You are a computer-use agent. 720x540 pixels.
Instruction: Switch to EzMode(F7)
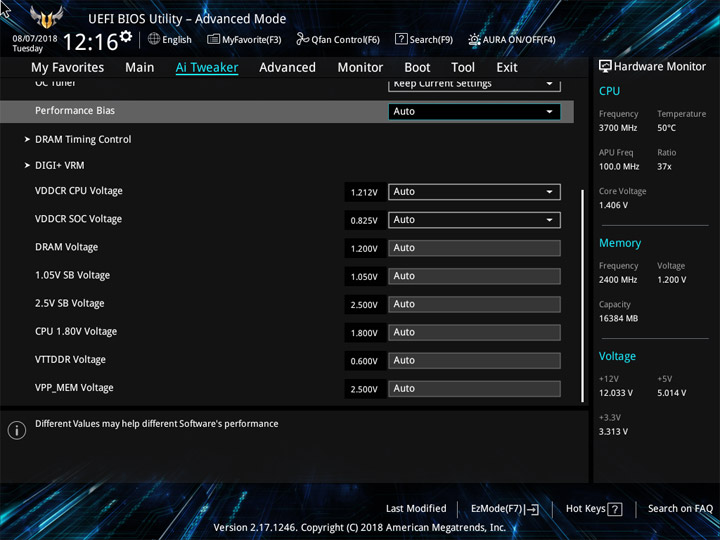505,509
